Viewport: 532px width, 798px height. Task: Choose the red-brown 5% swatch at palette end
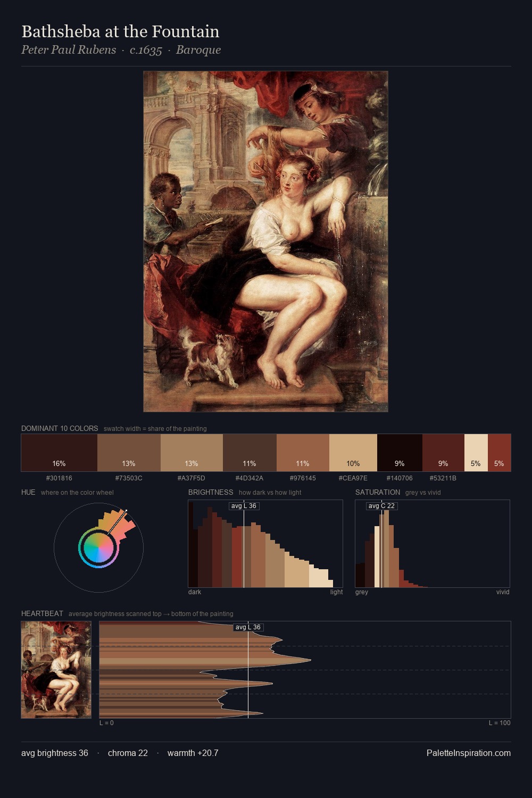499,453
